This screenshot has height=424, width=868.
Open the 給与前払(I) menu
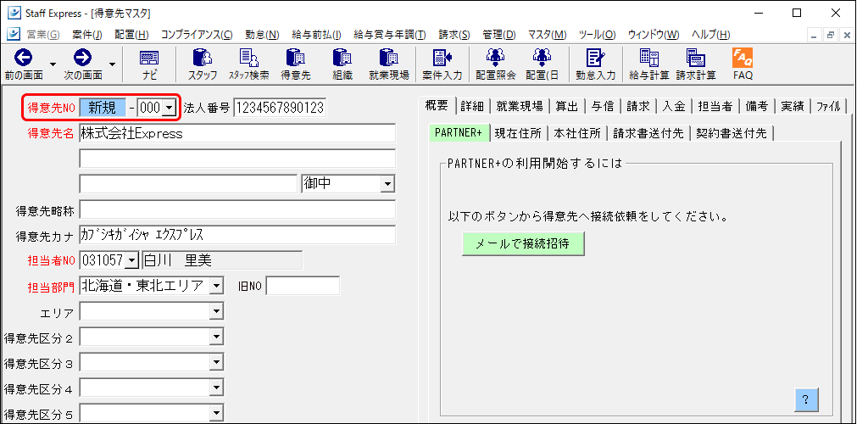316,35
